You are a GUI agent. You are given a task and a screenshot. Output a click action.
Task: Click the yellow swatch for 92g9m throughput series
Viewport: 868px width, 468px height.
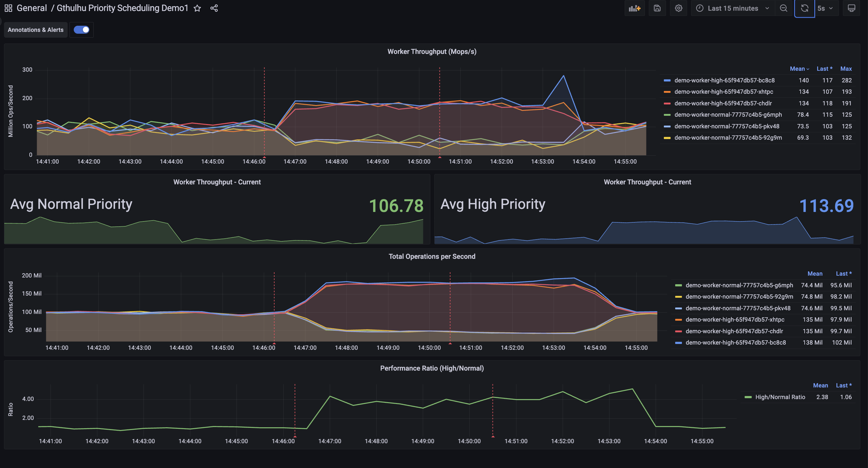(x=667, y=138)
